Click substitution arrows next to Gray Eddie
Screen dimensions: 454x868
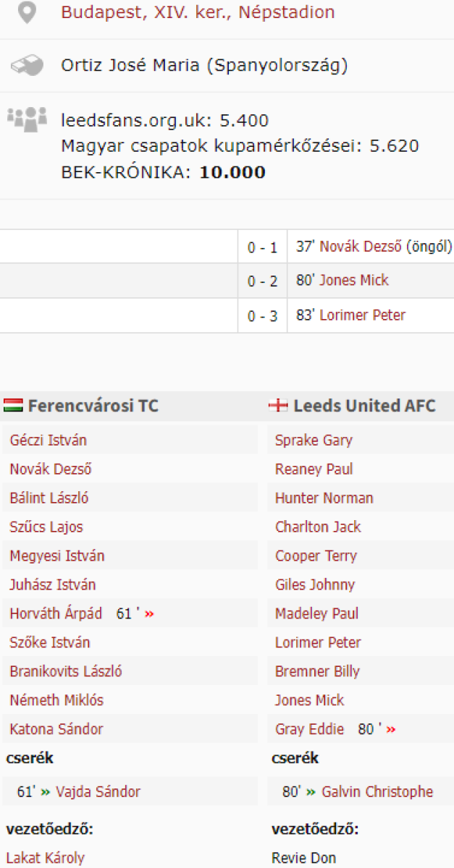(391, 730)
